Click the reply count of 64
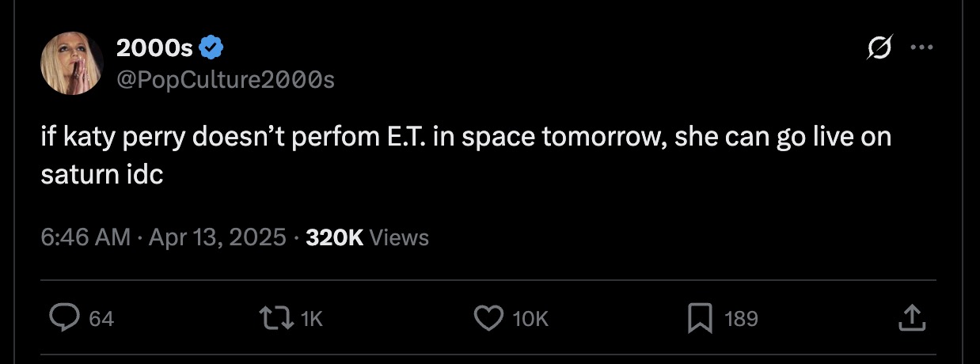 pos(101,319)
